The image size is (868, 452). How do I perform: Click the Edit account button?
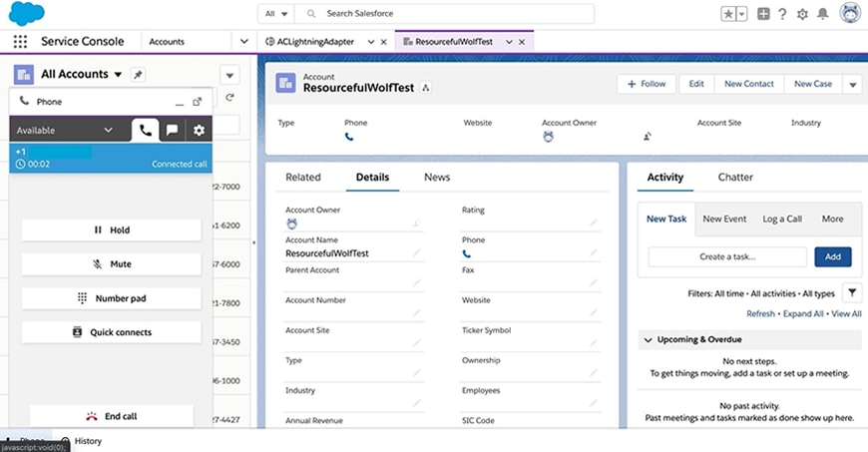[696, 84]
